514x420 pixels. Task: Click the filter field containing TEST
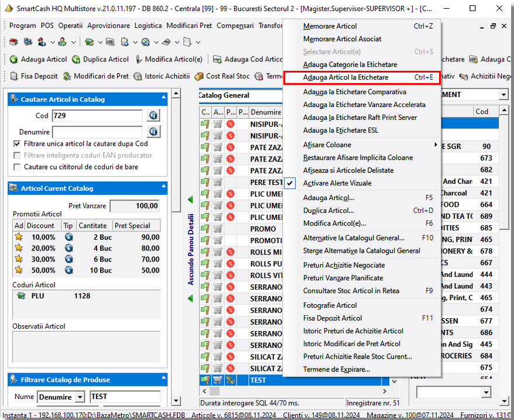click(x=125, y=397)
